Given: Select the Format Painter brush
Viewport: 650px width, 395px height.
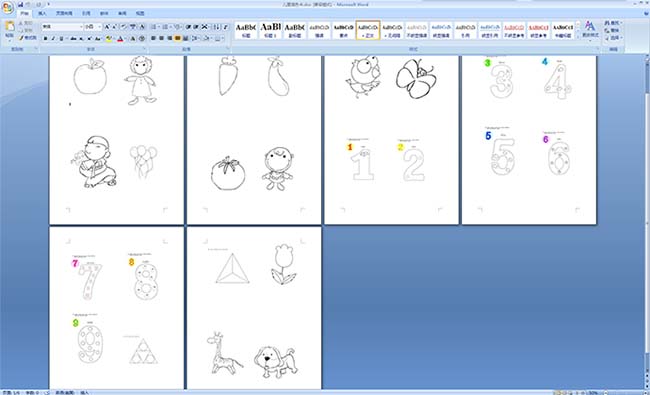Looking at the screenshot, I should click(x=28, y=38).
